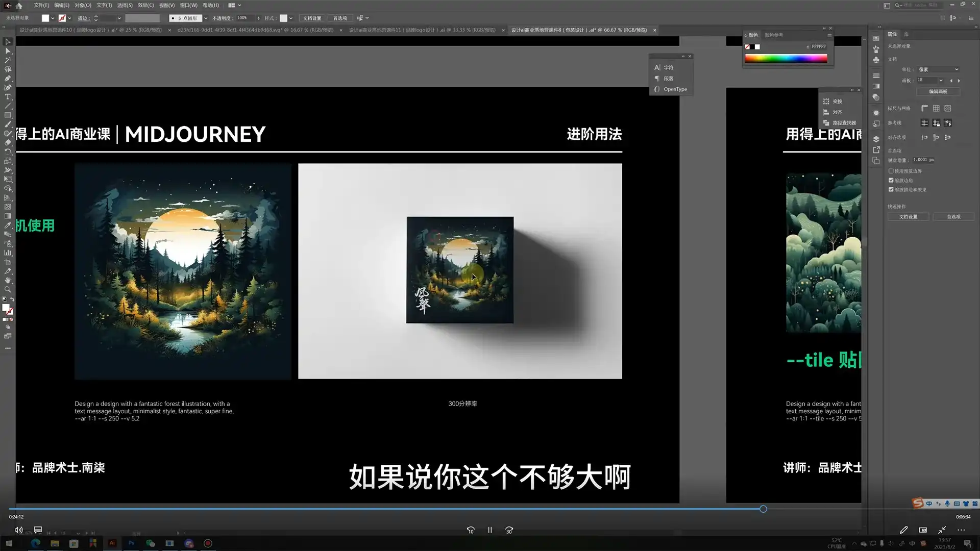This screenshot has width=980, height=551.
Task: Pause the video with the pause control
Action: [x=489, y=530]
